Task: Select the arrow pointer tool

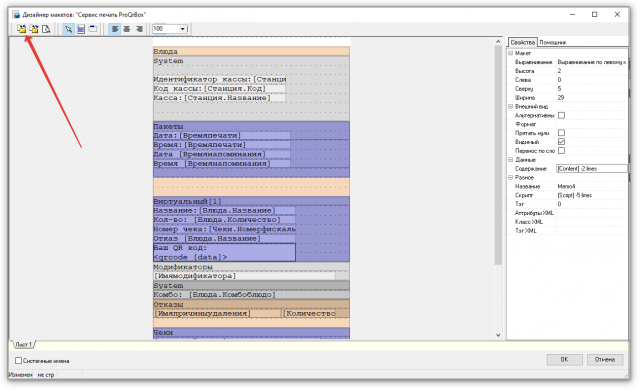Action: [69, 29]
